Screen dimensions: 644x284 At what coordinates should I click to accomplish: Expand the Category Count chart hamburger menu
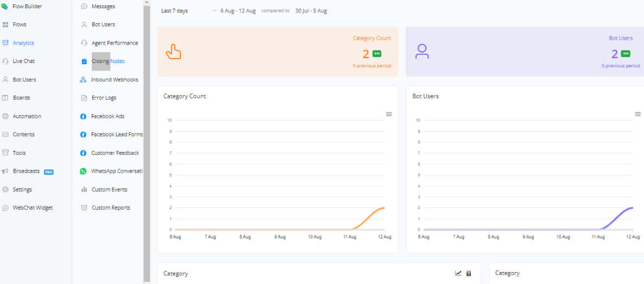(x=389, y=114)
